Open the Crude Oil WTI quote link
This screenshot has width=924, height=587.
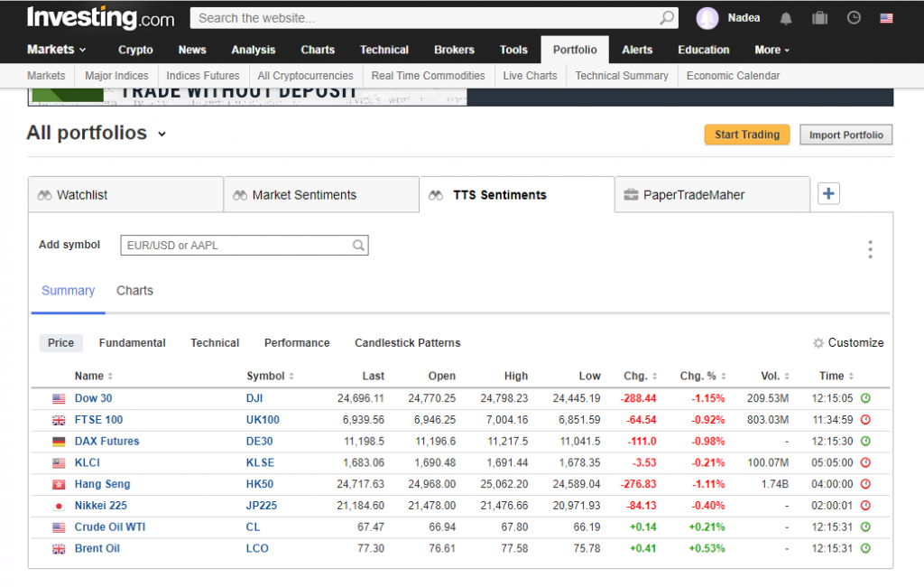tap(110, 526)
